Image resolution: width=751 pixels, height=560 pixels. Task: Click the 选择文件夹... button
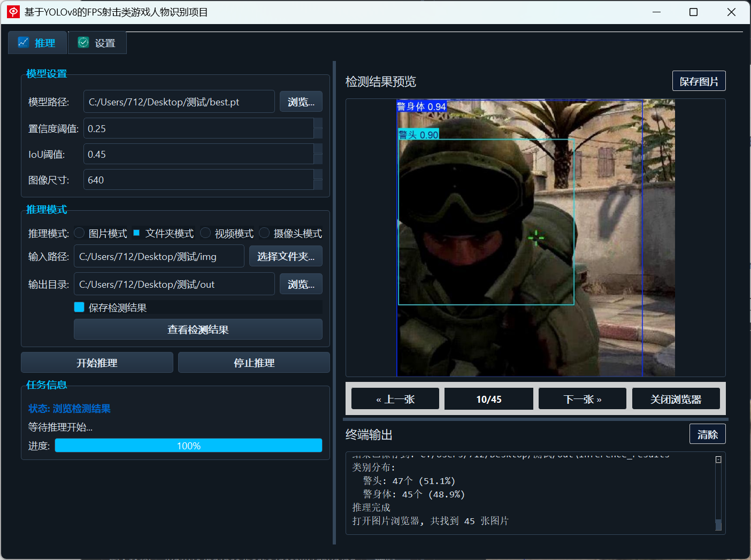286,256
